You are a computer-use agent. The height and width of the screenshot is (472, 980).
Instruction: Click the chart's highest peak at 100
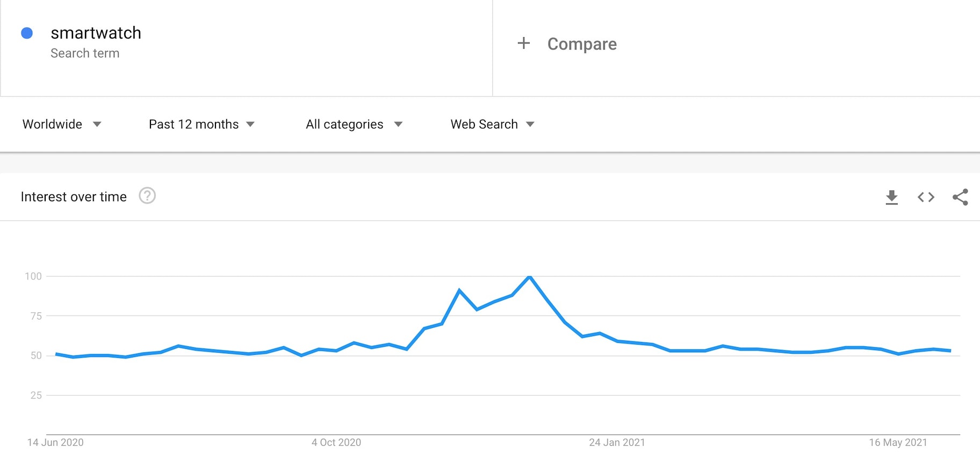(530, 276)
